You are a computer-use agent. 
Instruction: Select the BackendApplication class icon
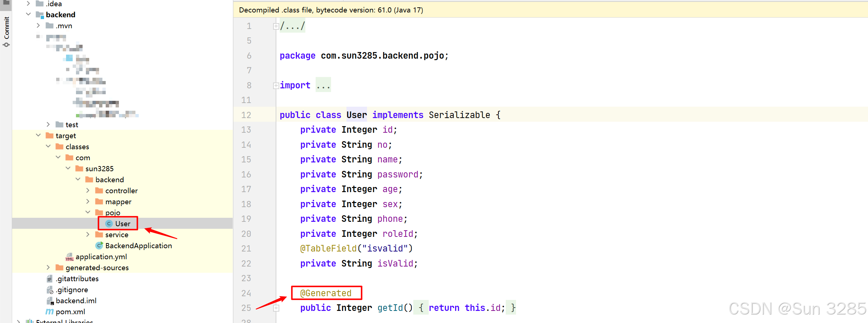click(x=99, y=245)
